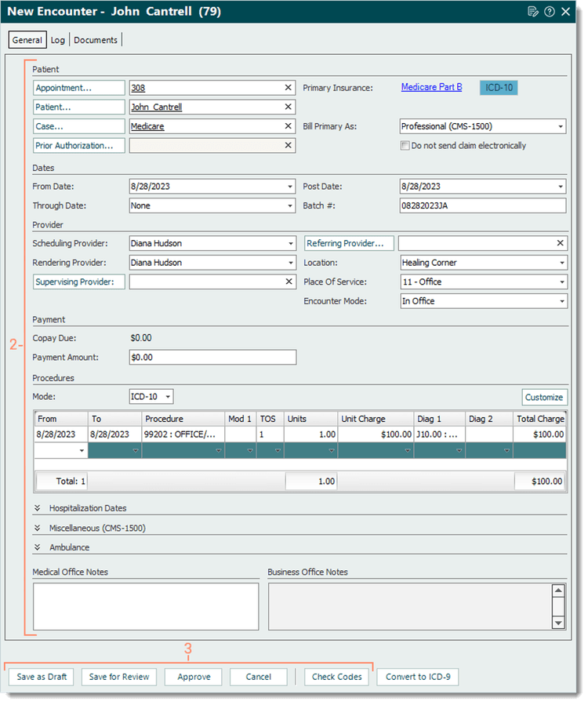Viewport: 588px width, 705px height.
Task: Open Scheduling Provider dropdown
Action: click(291, 244)
